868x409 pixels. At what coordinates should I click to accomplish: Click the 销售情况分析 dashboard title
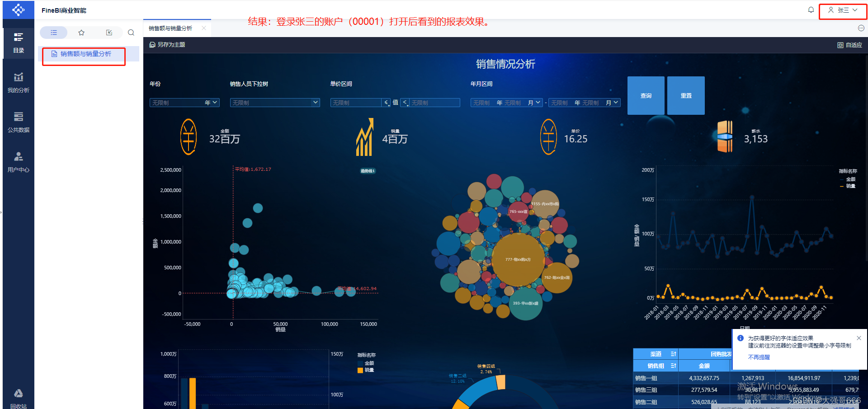click(x=505, y=64)
